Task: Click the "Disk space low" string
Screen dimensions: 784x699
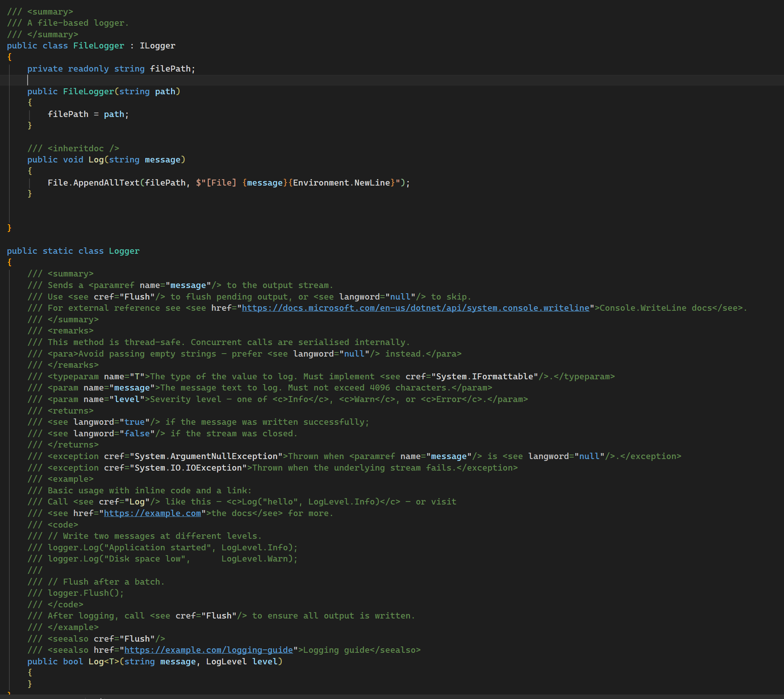Action: click(145, 559)
